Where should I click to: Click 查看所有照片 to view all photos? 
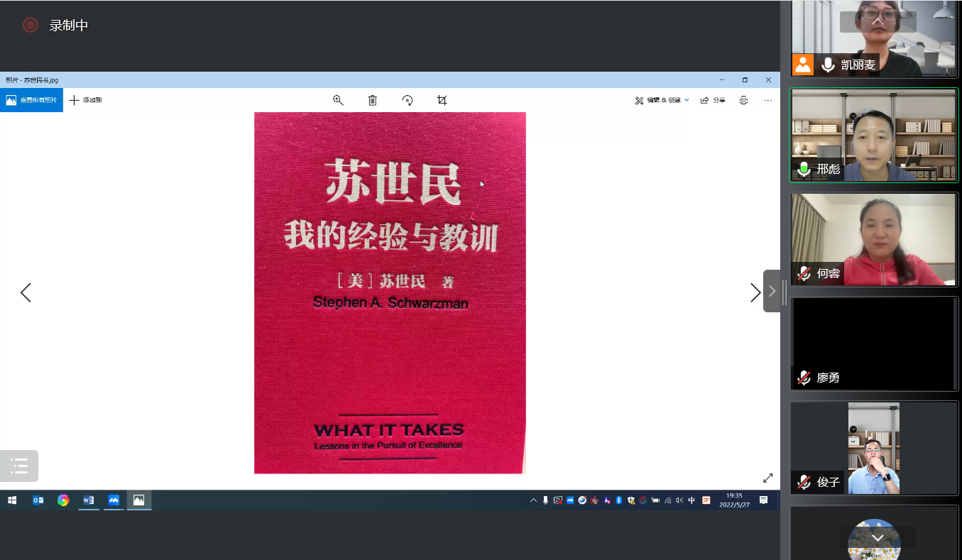pos(31,100)
